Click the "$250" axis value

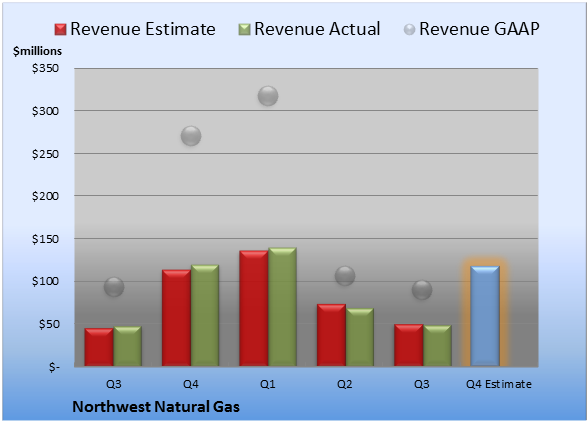pos(45,154)
